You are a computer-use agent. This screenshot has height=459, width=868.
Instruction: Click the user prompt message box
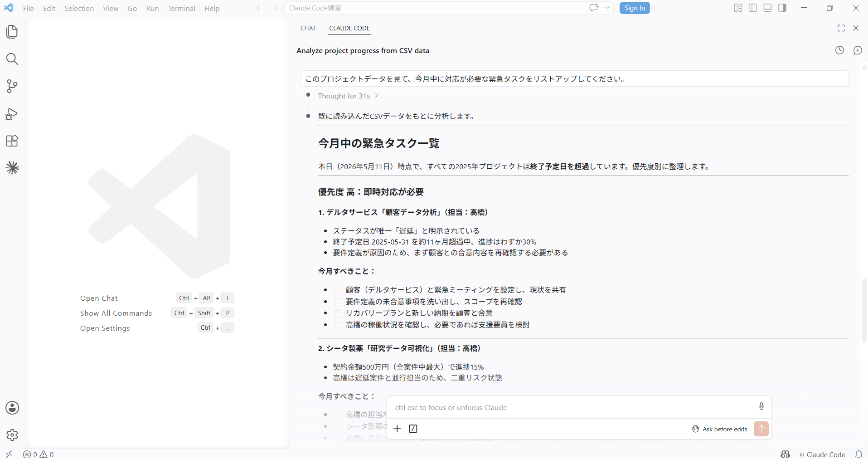tap(575, 78)
